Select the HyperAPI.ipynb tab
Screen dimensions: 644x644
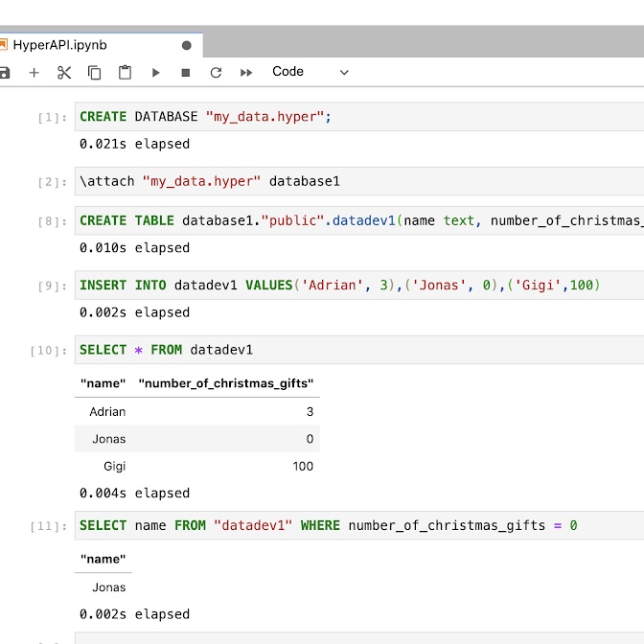59,45
